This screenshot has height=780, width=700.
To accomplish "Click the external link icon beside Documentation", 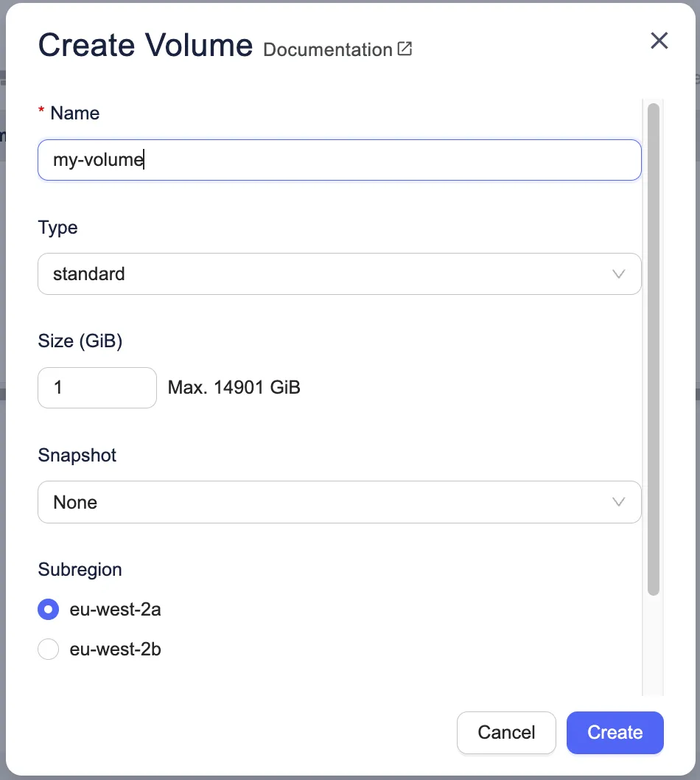I will point(405,49).
